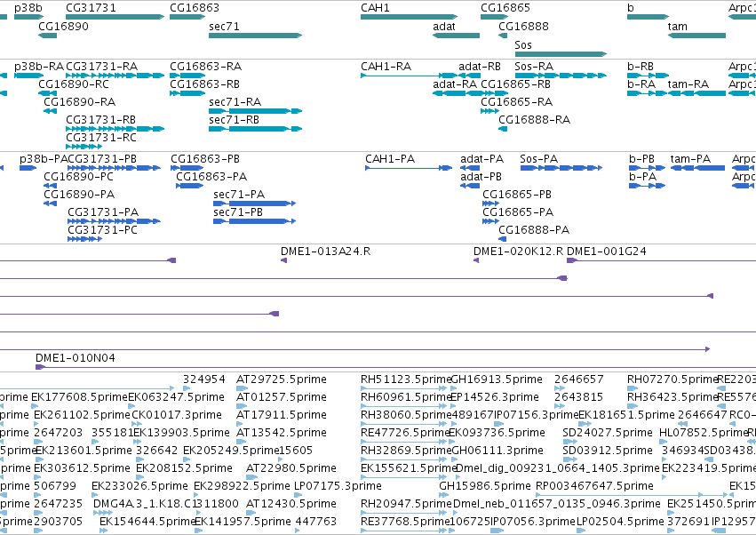Screen dimensions: 756x535
Task: Select the adat-RA transcript label
Action: 455,84
